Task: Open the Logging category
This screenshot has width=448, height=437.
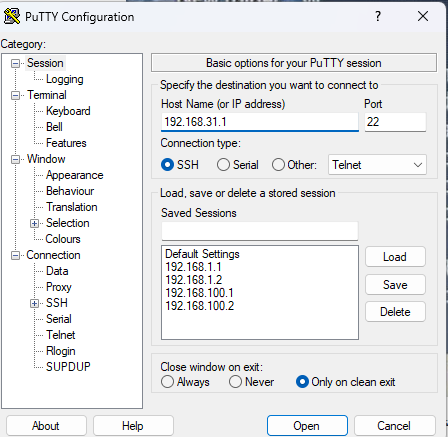Action: click(x=65, y=79)
